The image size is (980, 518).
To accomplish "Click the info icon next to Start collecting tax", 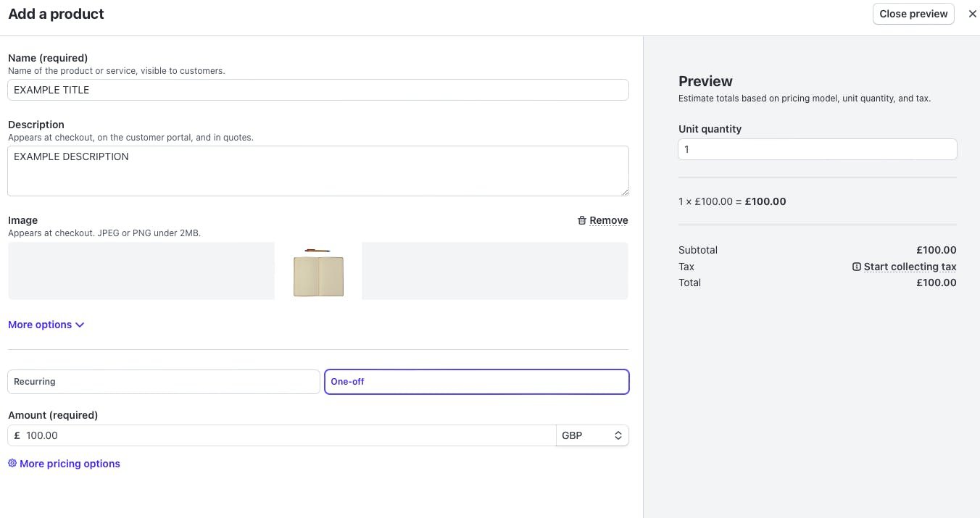I will coord(857,267).
